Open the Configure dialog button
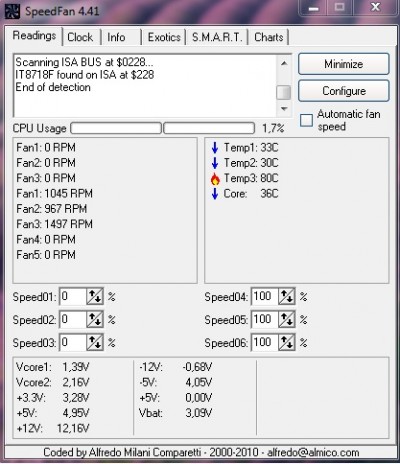 344,91
